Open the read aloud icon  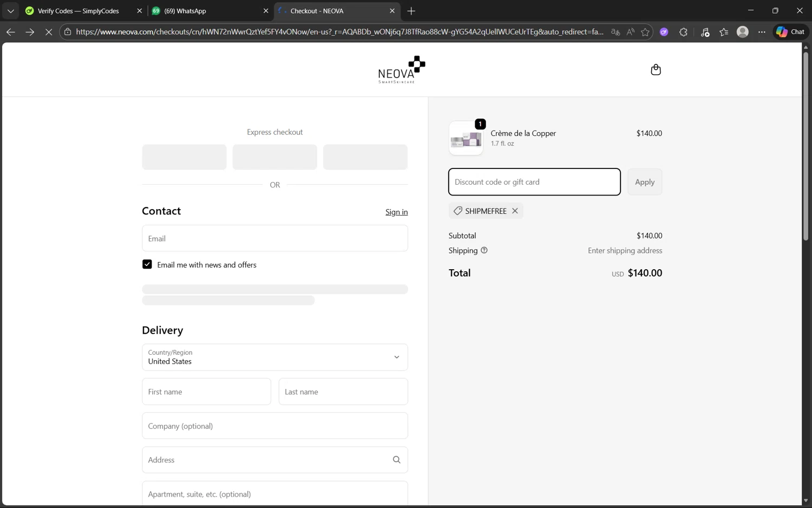point(631,32)
